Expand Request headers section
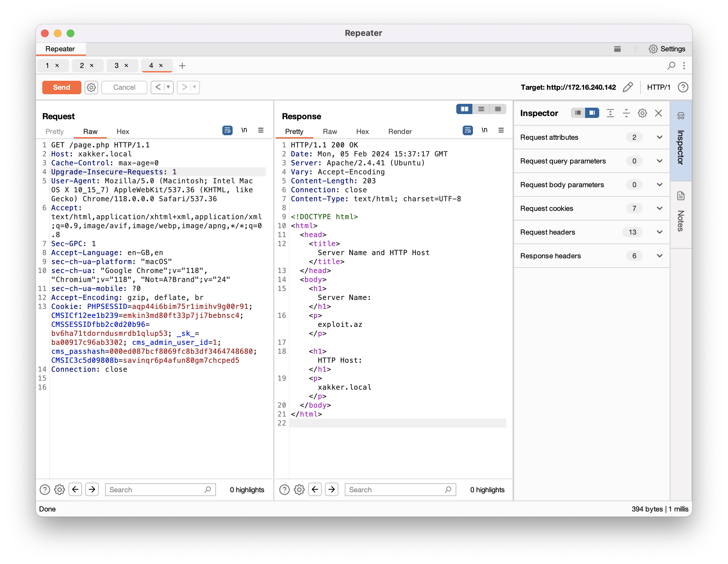Viewport: 728px width, 564px height. coord(592,232)
